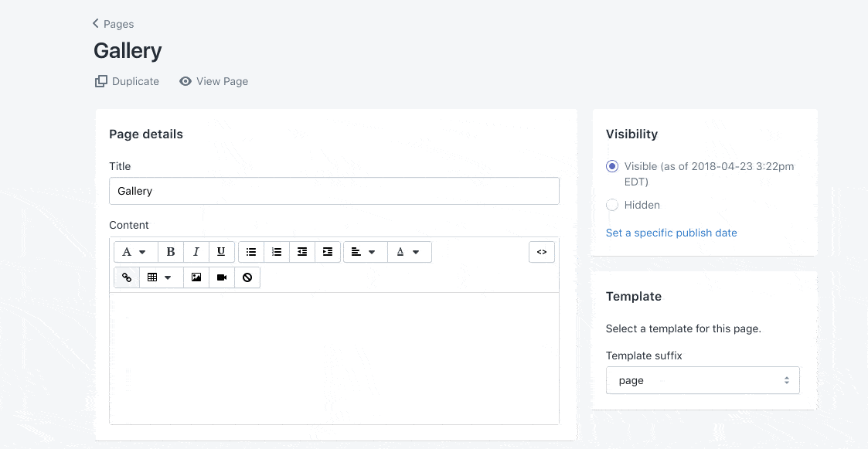This screenshot has height=449, width=868.
Task: Click the Page details heading
Action: (x=146, y=134)
